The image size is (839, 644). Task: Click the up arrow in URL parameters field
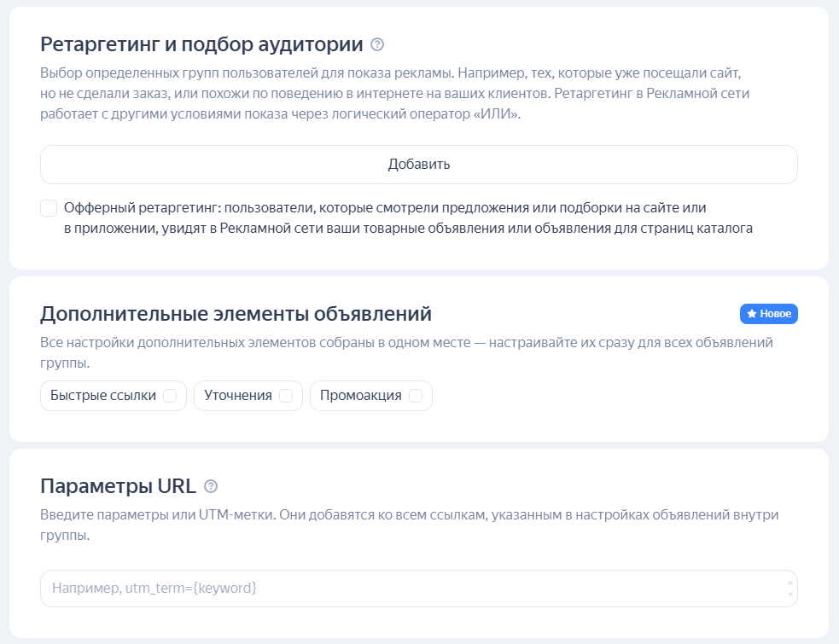(x=790, y=583)
